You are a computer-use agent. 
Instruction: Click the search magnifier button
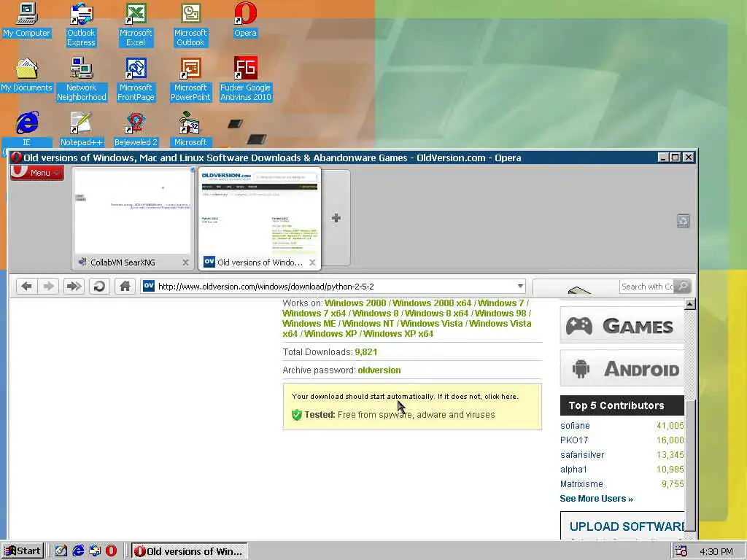click(x=683, y=286)
